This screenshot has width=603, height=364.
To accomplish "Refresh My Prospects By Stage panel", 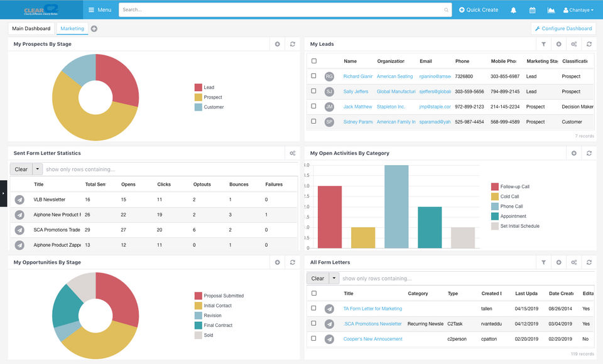I will point(292,44).
